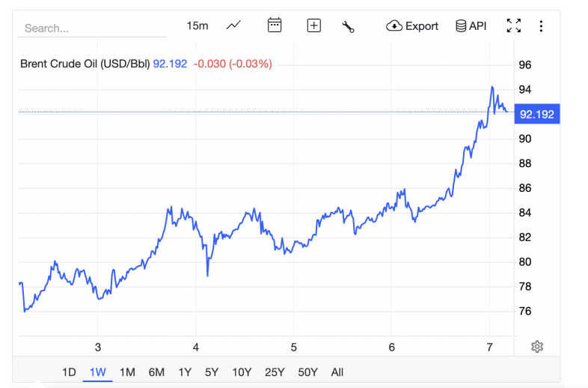Open the chart type line icon
The height and width of the screenshot is (388, 588).
[233, 25]
